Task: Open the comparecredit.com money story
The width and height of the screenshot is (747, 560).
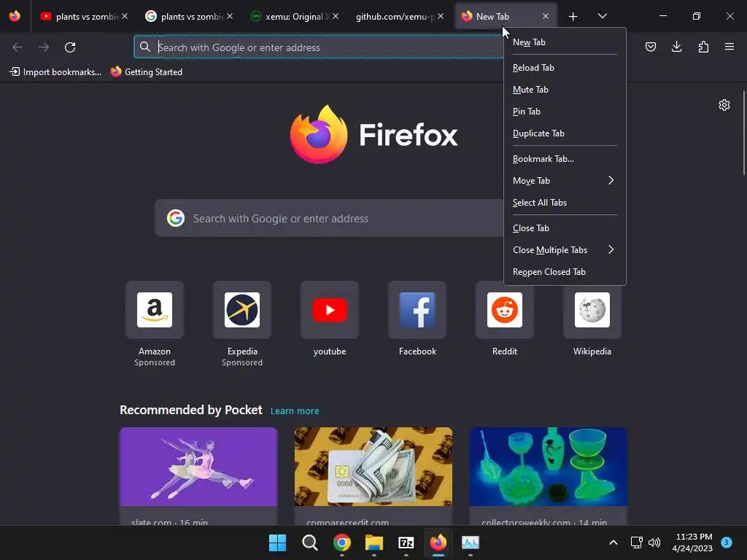Action: pyautogui.click(x=373, y=476)
